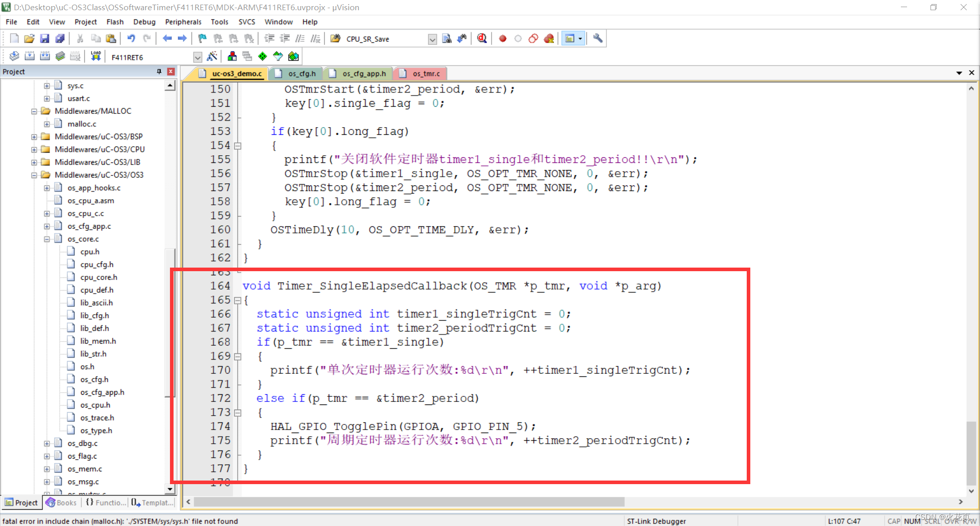Screen dimensions: 980x526
Task: Start or stop debug session
Action: (482, 38)
